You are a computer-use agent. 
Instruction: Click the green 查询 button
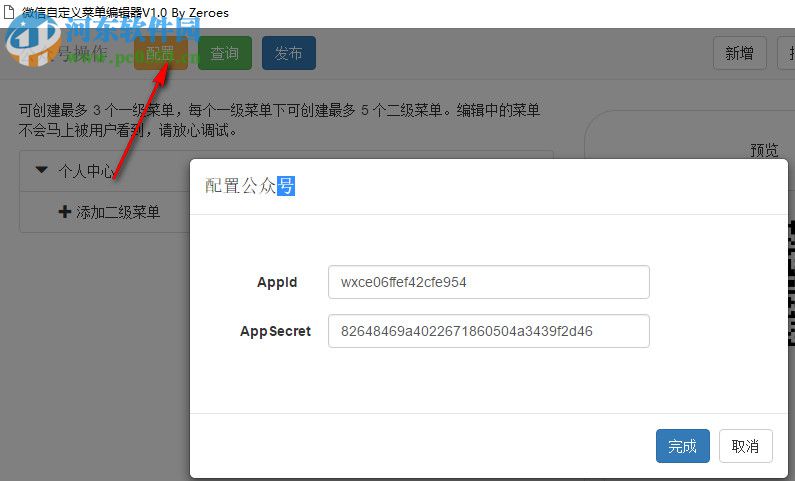tap(225, 53)
